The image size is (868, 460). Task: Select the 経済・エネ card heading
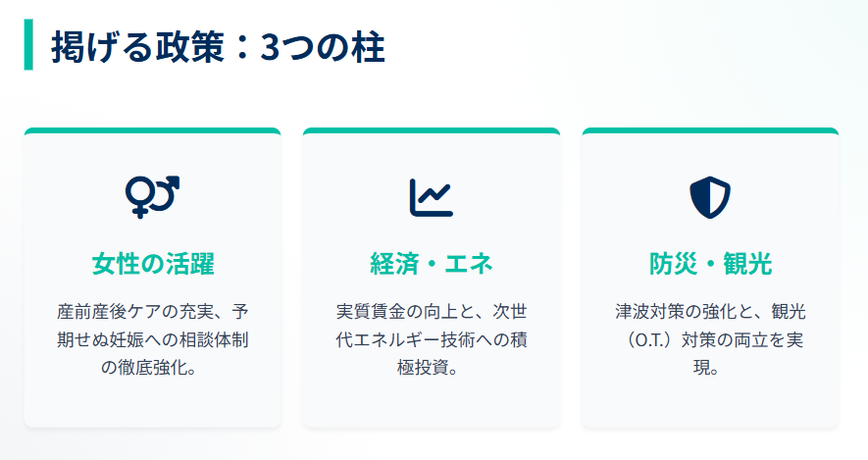click(431, 264)
